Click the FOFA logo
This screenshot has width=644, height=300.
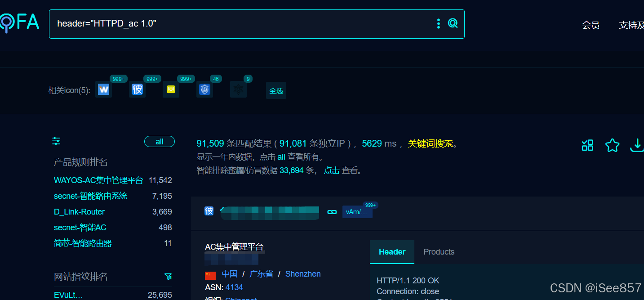coord(19,22)
